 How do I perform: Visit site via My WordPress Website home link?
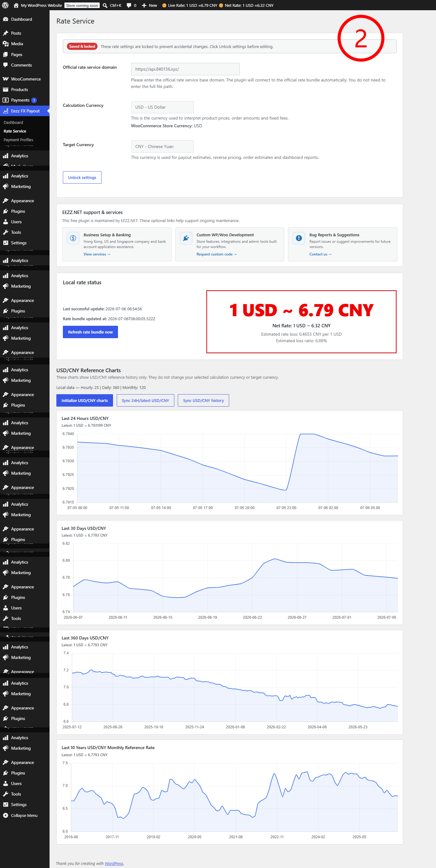(x=37, y=5)
